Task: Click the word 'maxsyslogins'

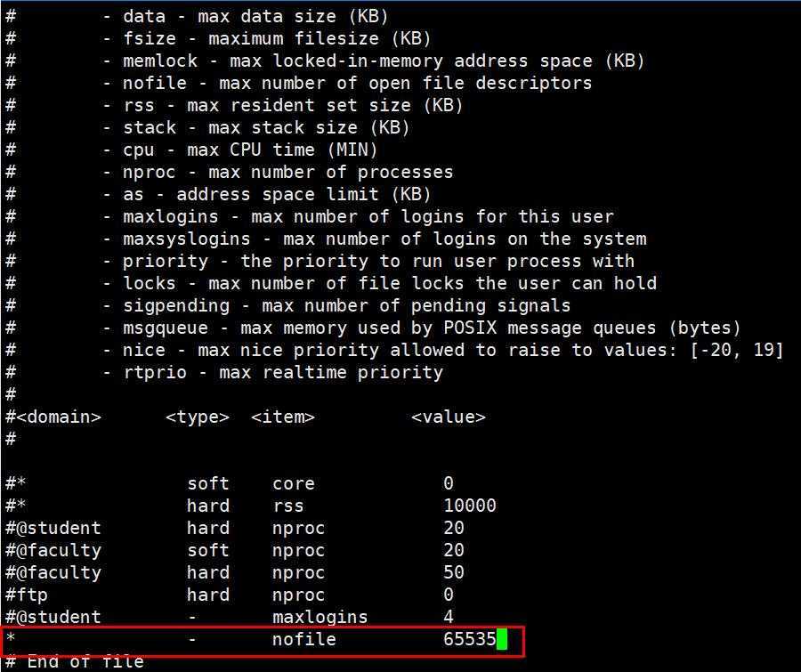Action: (187, 239)
